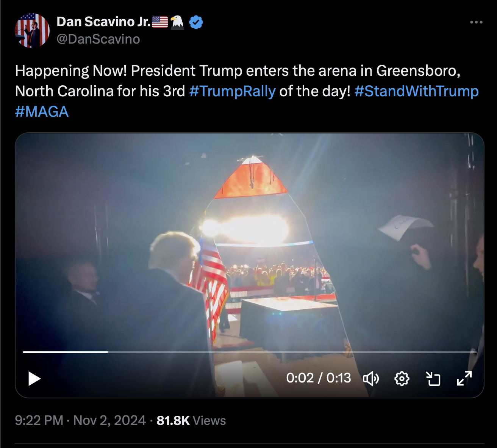Open video settings gear
The height and width of the screenshot is (448, 497).
tap(402, 378)
